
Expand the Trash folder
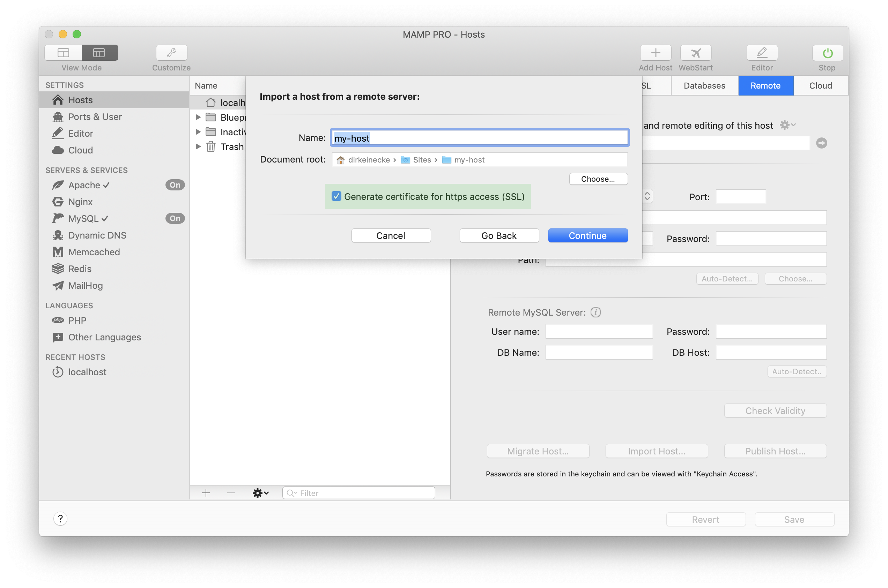pyautogui.click(x=199, y=146)
